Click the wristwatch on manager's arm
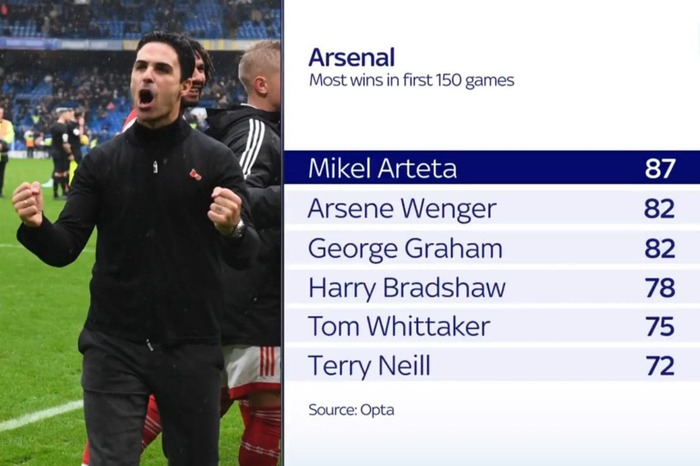The image size is (700, 466). (x=238, y=229)
